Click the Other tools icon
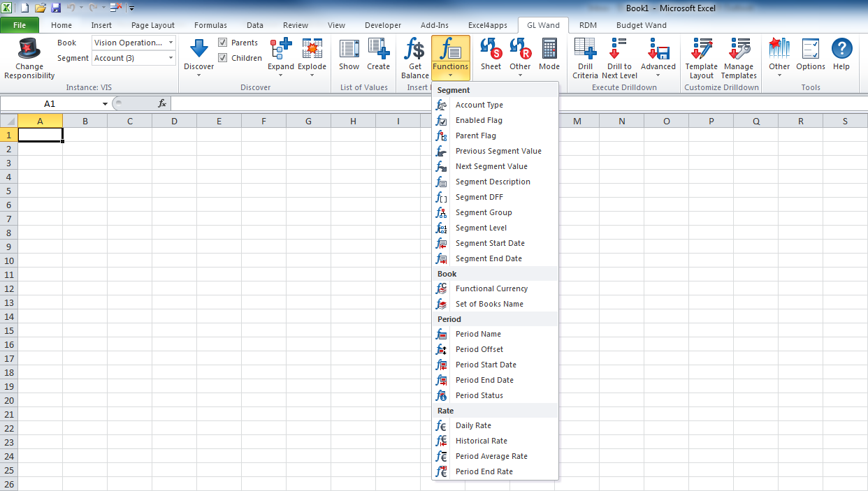The width and height of the screenshot is (868, 491). pos(779,48)
